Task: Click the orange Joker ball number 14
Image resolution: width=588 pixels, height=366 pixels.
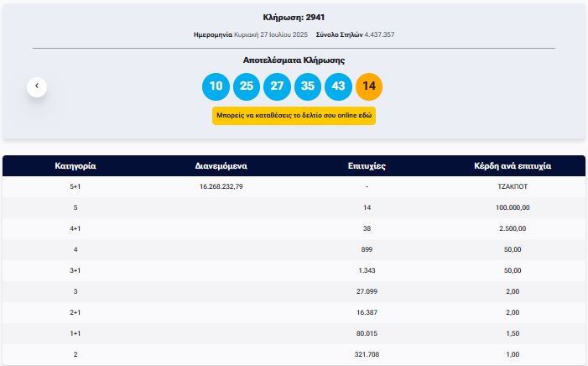Action: point(369,86)
